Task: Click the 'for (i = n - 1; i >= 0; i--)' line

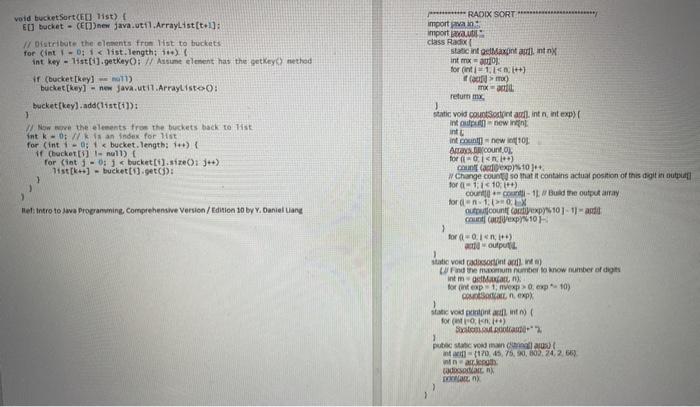Action: (x=488, y=202)
